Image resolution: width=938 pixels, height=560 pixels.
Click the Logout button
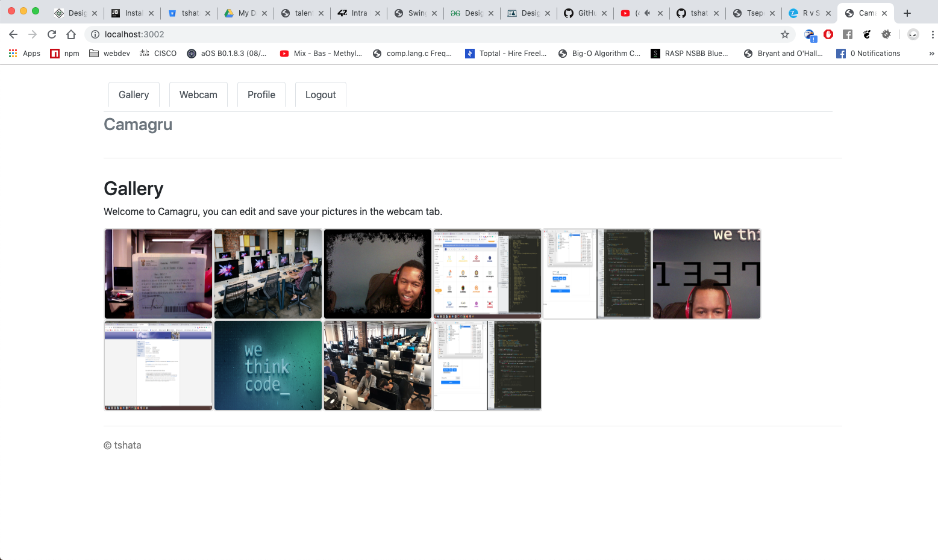point(320,95)
